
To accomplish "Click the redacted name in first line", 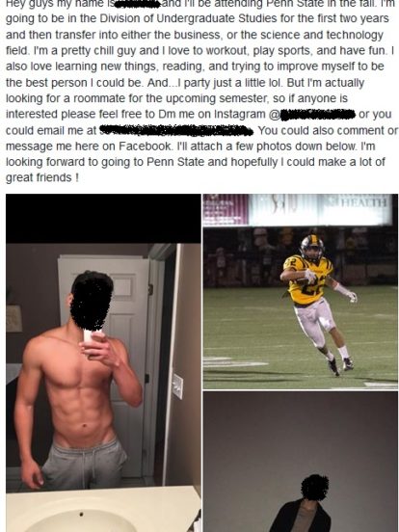I will [x=138, y=4].
